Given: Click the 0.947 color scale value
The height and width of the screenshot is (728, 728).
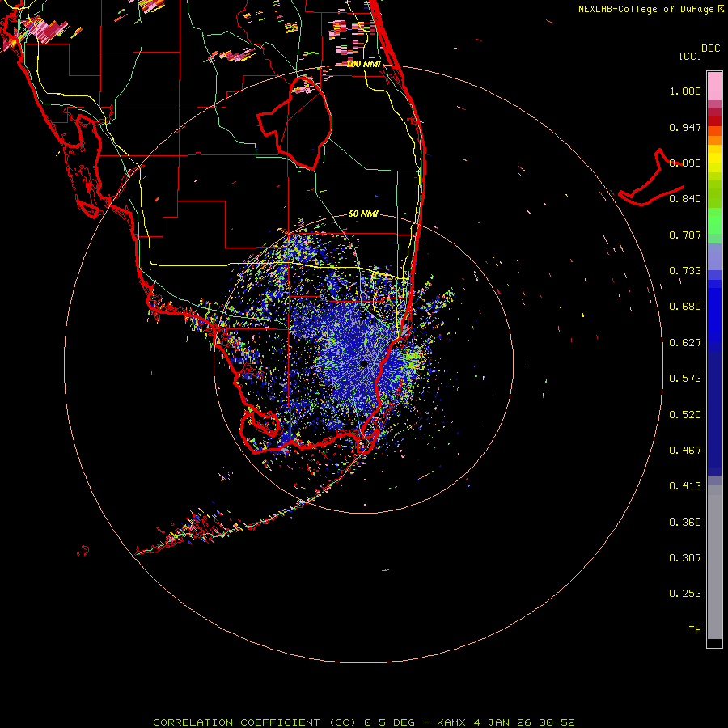Looking at the screenshot, I should (x=685, y=127).
